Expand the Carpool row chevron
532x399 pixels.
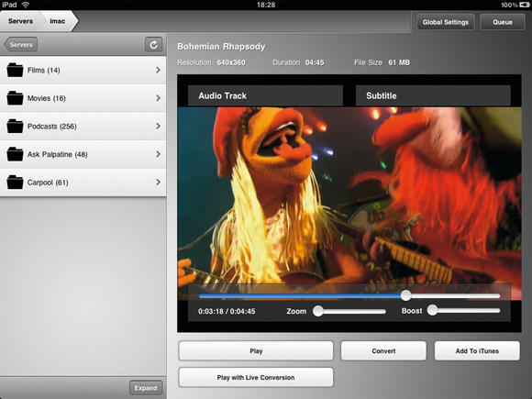point(158,183)
